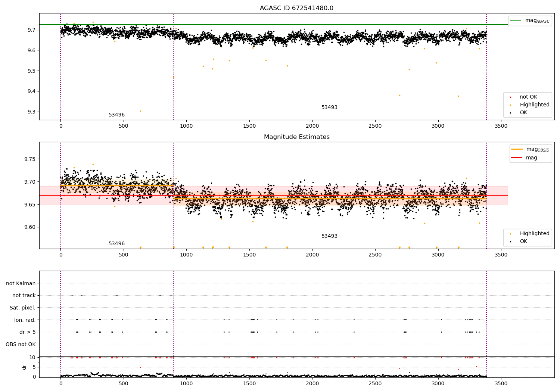Screen dimensions: 560x392
Task: Click the 'not Kalman' row label
Action: 21,284
